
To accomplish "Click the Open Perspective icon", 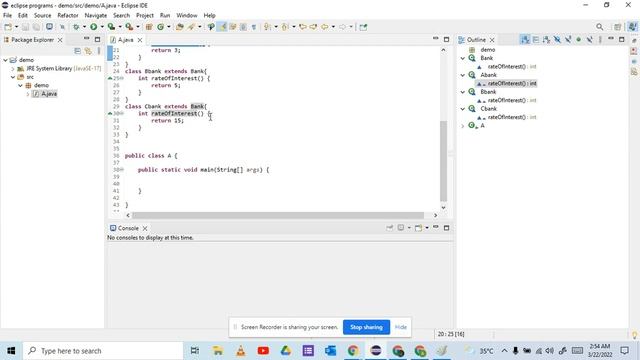I will tap(618, 27).
